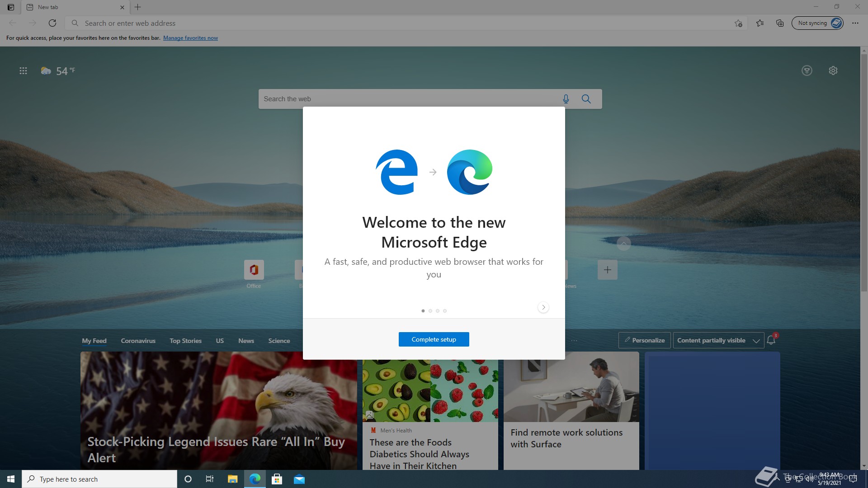Open the Collections icon
The width and height of the screenshot is (868, 488).
click(x=780, y=23)
